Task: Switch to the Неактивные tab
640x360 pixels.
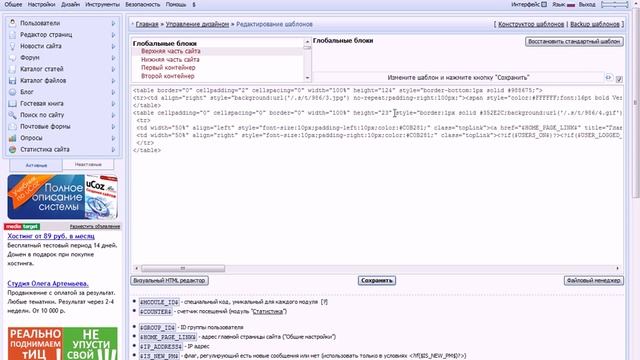Action: [88, 164]
